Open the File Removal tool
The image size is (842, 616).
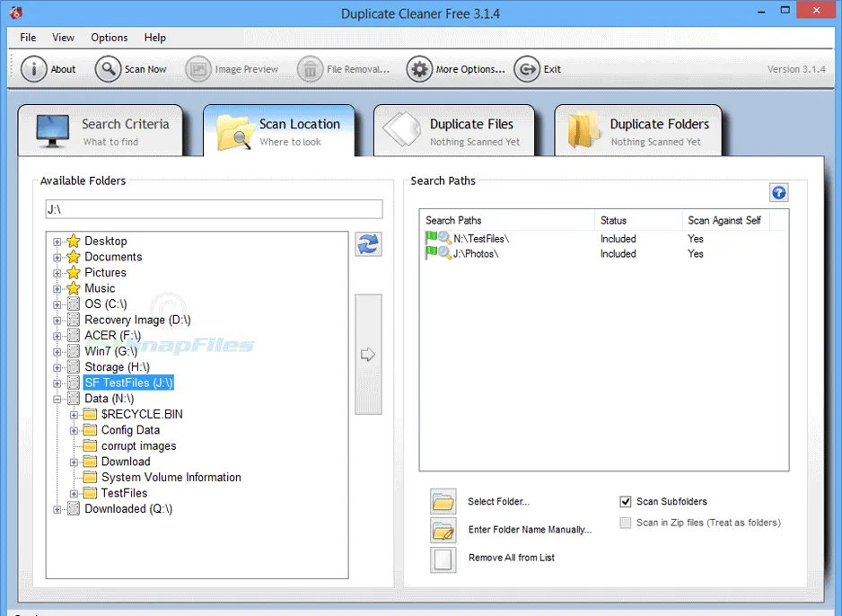(x=343, y=69)
